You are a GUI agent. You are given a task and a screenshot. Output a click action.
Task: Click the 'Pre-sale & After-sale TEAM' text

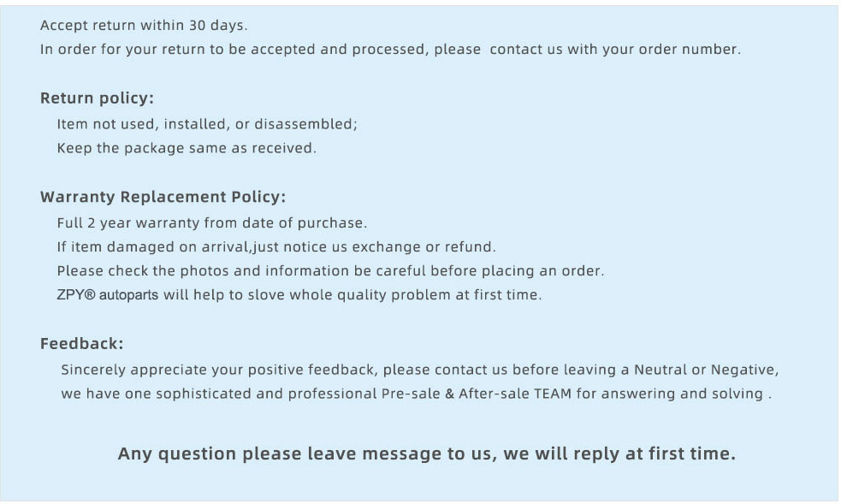[x=477, y=394]
